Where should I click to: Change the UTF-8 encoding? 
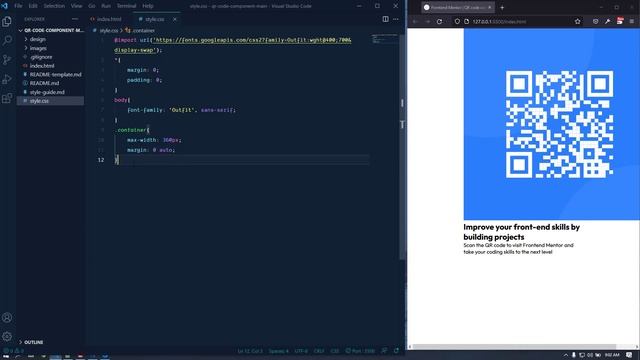point(301,351)
